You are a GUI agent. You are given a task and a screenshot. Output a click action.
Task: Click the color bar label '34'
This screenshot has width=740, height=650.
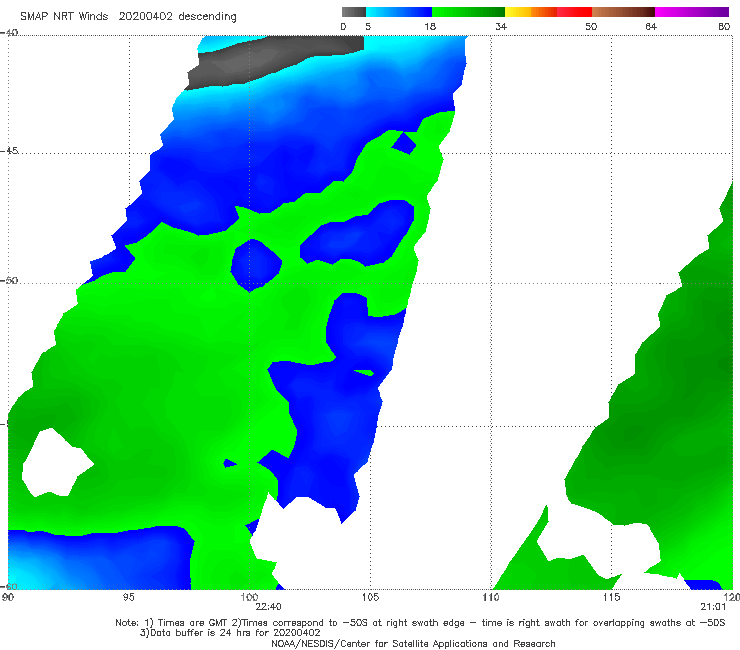[x=501, y=27]
